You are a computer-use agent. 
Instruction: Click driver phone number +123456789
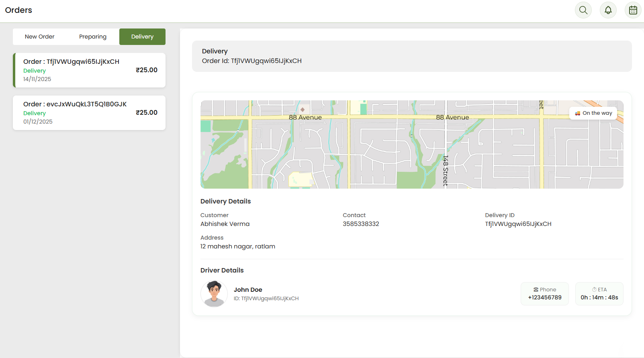point(544,297)
